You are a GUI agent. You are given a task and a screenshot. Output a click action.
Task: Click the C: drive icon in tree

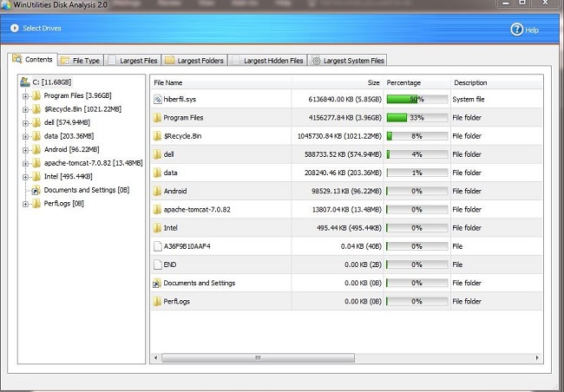point(25,82)
